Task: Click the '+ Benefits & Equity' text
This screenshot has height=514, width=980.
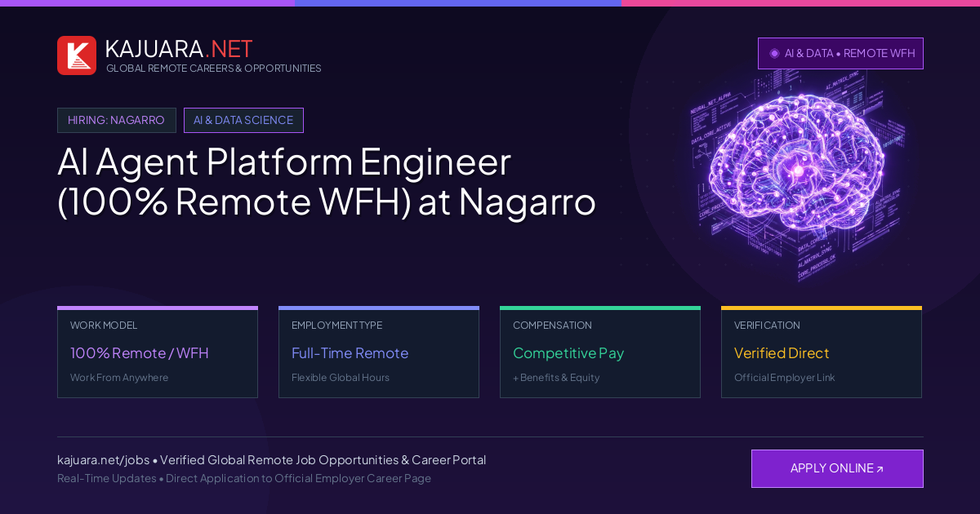Action: 556,378
